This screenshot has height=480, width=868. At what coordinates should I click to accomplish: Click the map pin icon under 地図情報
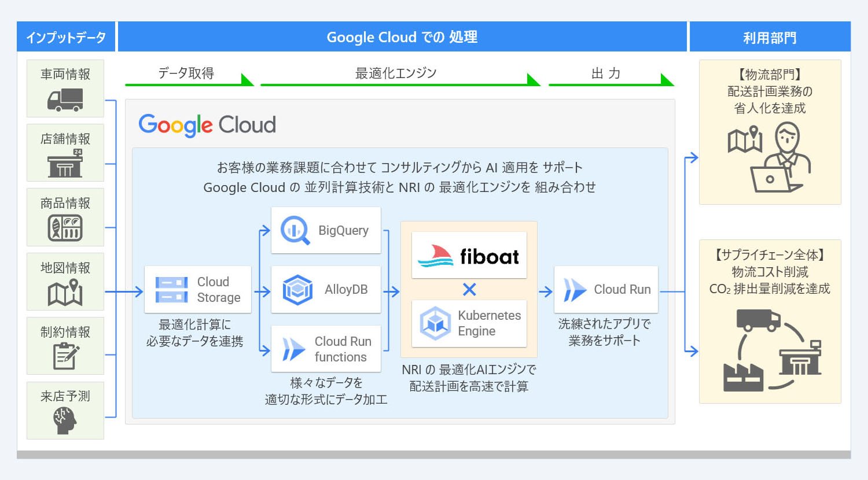(65, 292)
